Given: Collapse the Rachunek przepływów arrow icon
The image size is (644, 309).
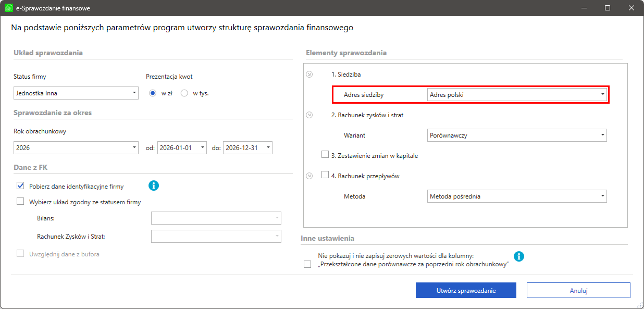Looking at the screenshot, I should point(309,176).
